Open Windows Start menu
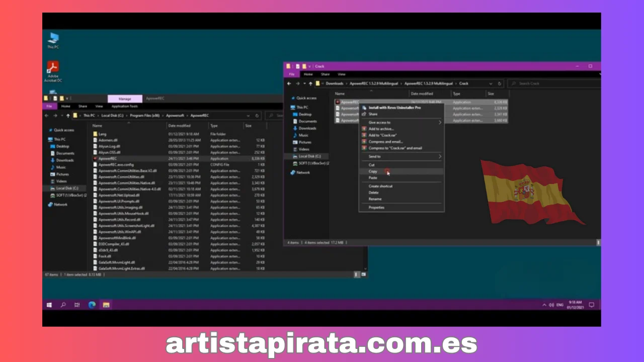644x362 pixels. [49, 305]
